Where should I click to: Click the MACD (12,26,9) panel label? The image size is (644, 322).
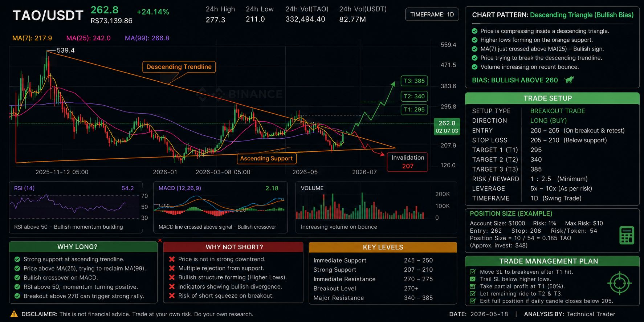(x=180, y=188)
